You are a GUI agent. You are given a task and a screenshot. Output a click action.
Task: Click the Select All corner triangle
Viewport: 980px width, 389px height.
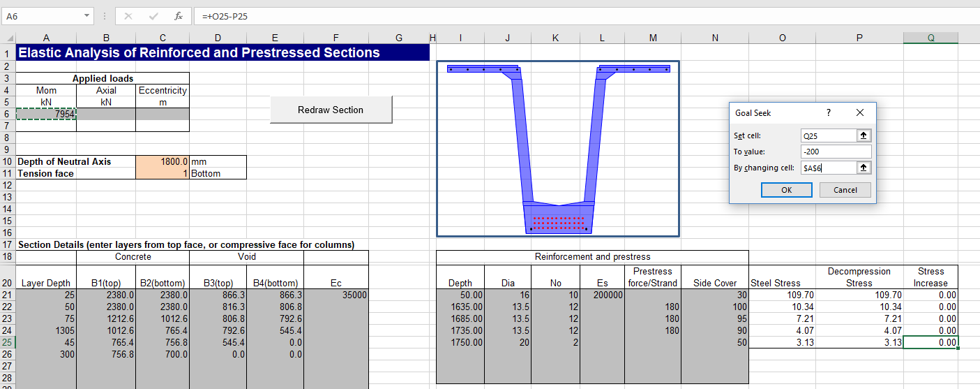(7, 39)
